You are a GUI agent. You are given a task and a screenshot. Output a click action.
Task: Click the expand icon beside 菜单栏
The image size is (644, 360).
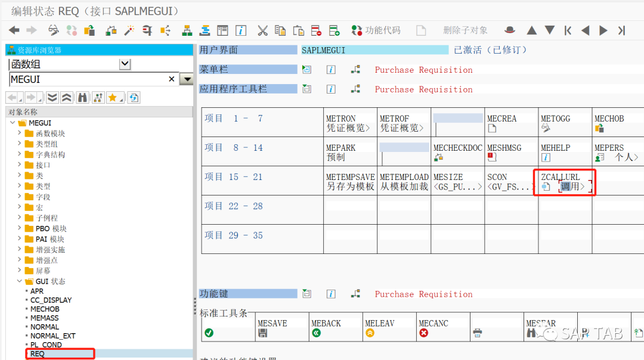pos(306,69)
